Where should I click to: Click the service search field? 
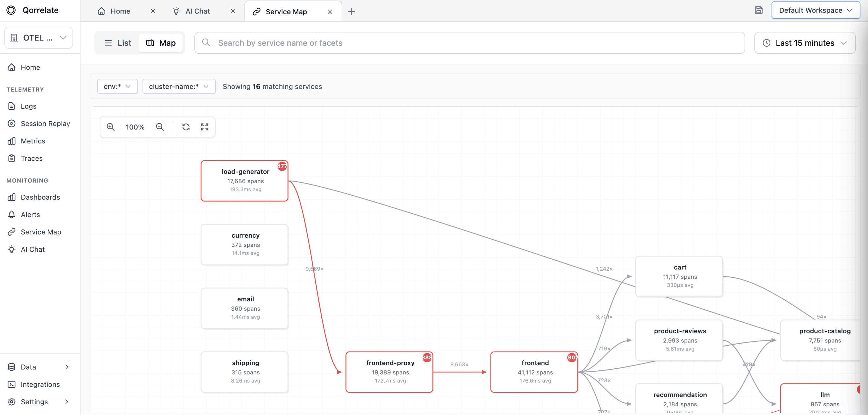(371, 43)
